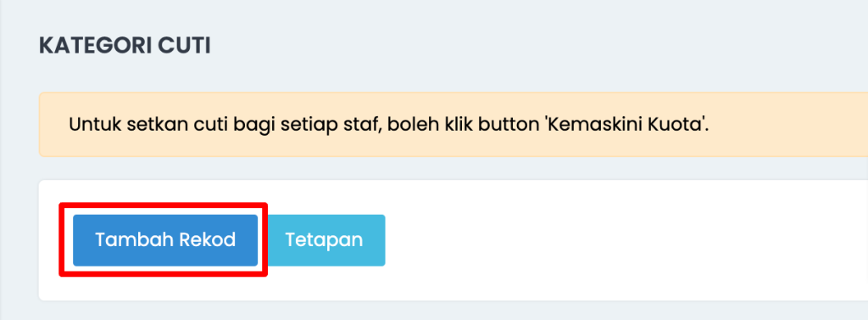The image size is (868, 320).
Task: Click the 'Rekod' label on the highlighted button
Action: 207,240
